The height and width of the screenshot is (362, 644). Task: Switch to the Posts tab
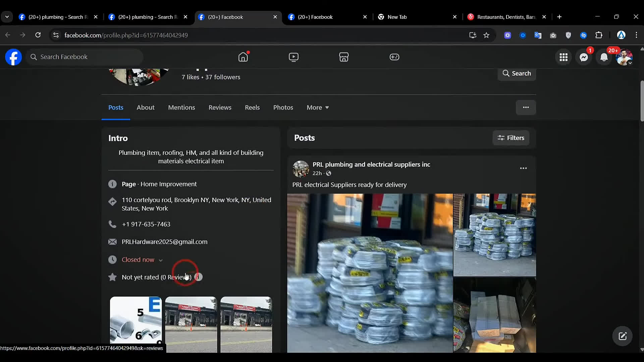116,108
